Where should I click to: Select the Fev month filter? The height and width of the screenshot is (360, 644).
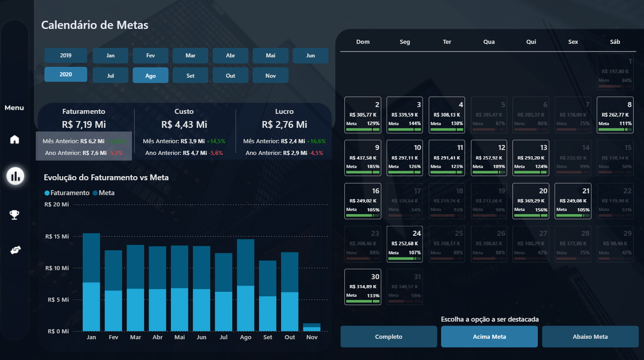coord(150,56)
